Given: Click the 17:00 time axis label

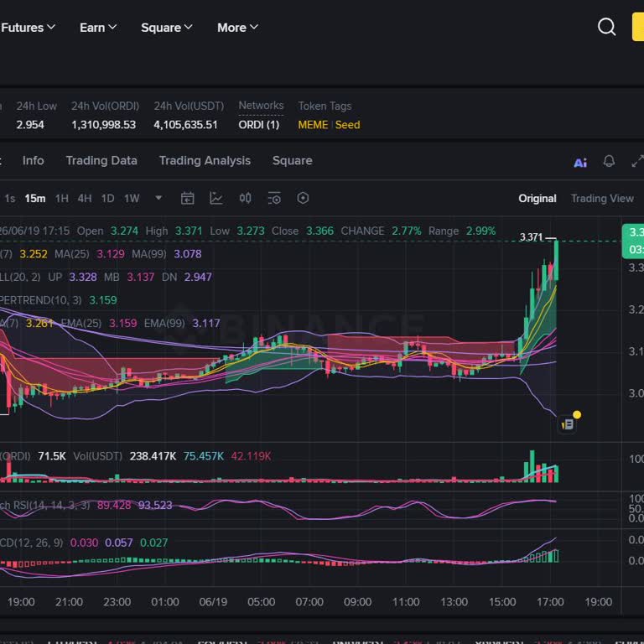Looking at the screenshot, I should (550, 602).
